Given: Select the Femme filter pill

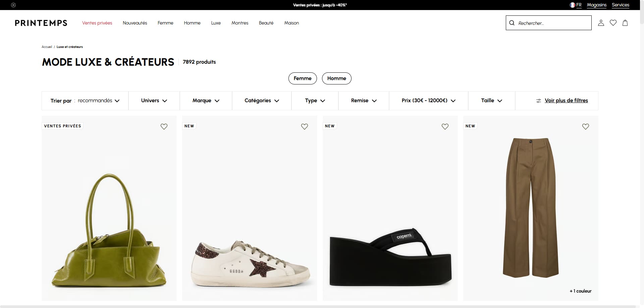Looking at the screenshot, I should [x=303, y=78].
